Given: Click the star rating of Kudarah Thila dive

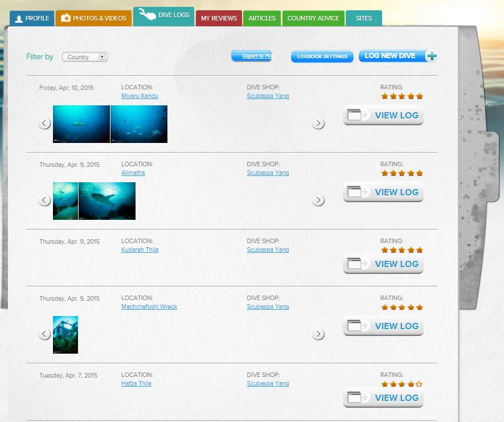Looking at the screenshot, I should 402,250.
